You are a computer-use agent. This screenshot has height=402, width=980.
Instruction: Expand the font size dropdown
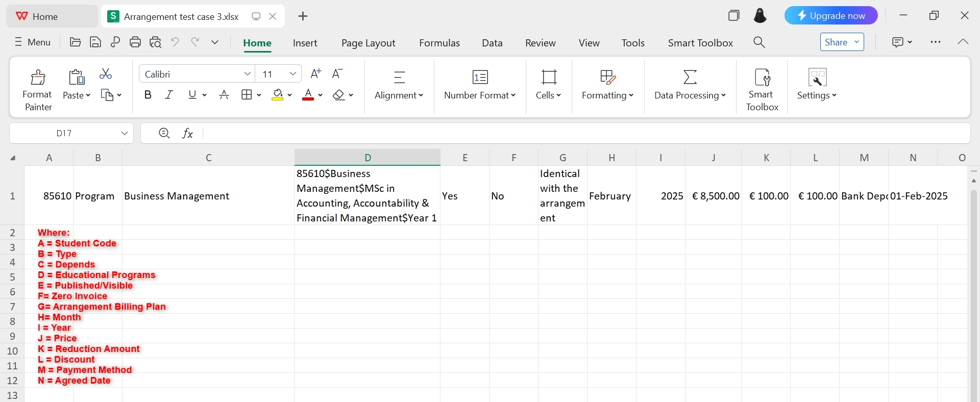pyautogui.click(x=293, y=74)
